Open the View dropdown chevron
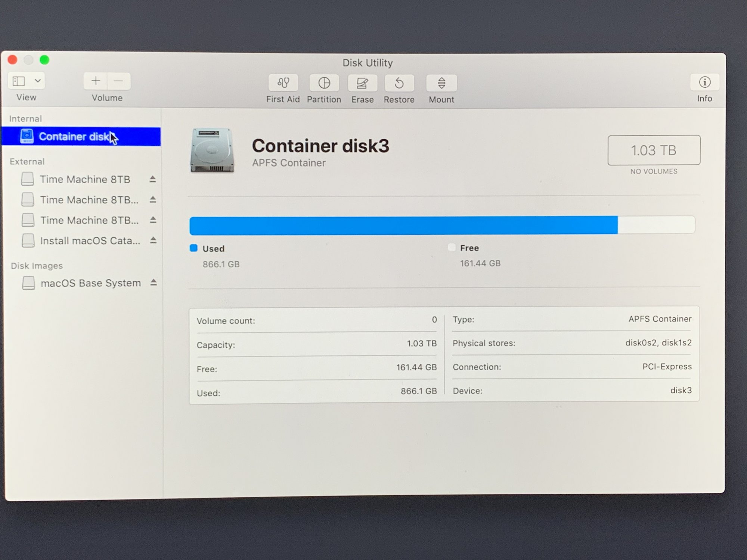Image resolution: width=747 pixels, height=560 pixels. [x=37, y=81]
